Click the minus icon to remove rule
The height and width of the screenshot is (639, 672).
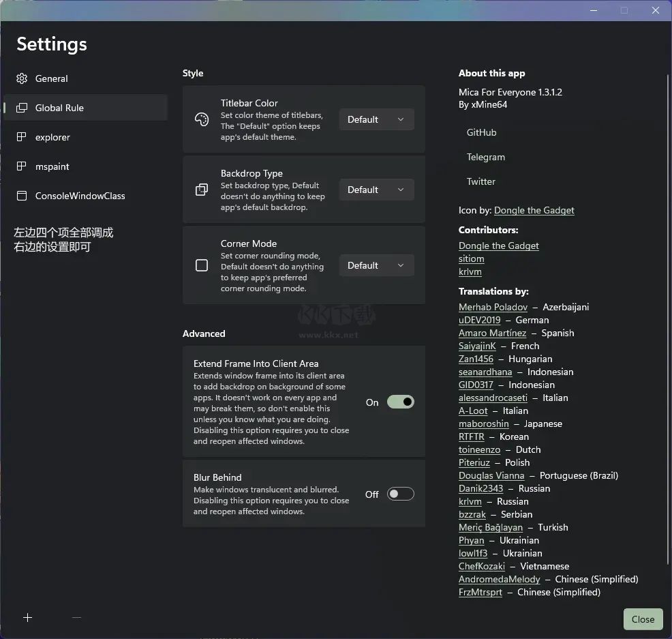point(76,618)
